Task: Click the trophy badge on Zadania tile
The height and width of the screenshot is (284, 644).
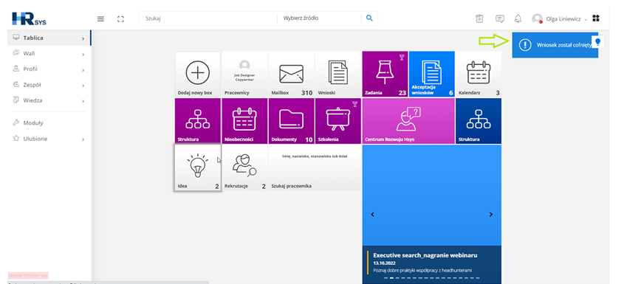Action: point(402,57)
